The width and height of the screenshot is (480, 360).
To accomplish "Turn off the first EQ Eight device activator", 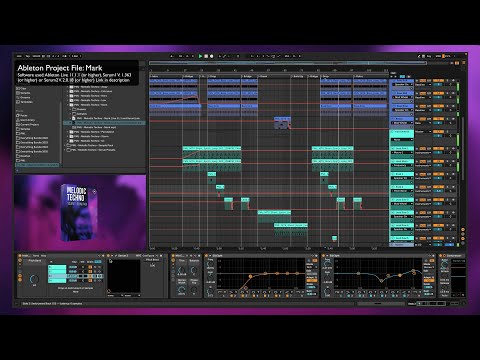I will click(206, 255).
